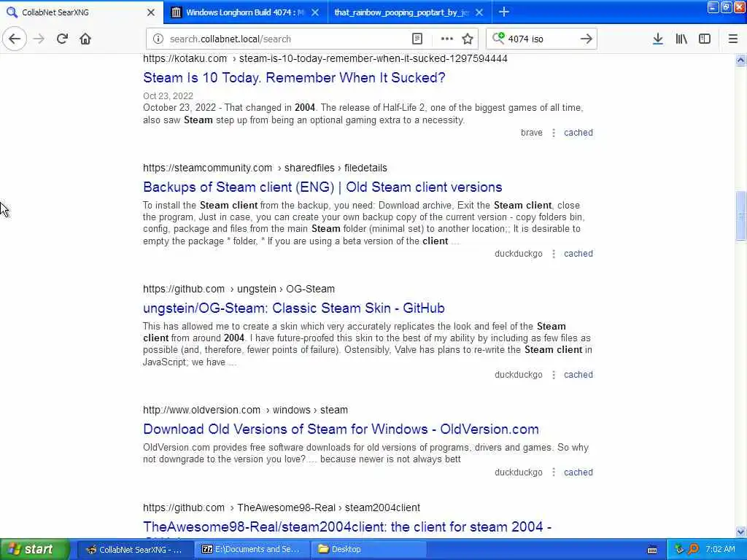This screenshot has height=560, width=747.
Task: Open 'Download Old Versions of Steam' result
Action: click(341, 429)
